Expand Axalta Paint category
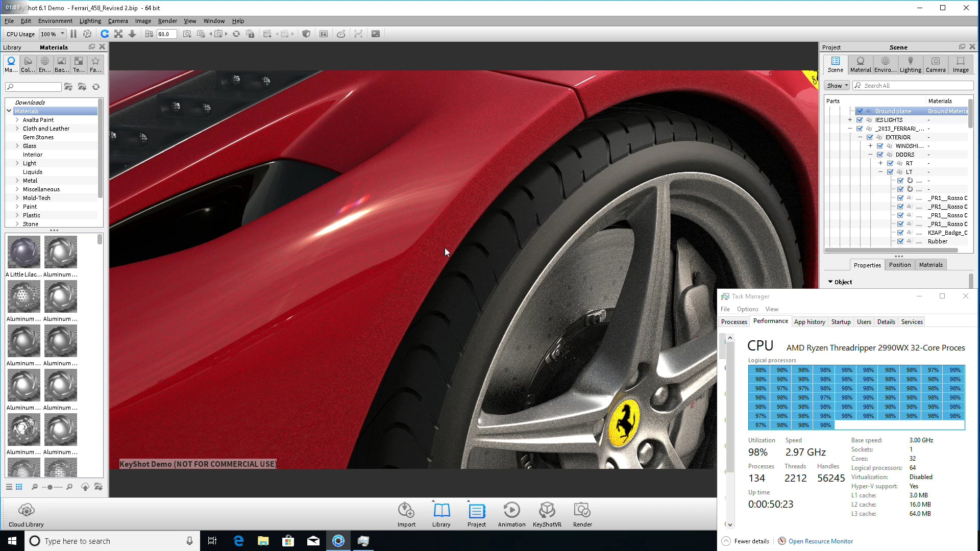The height and width of the screenshot is (551, 980). tap(17, 120)
